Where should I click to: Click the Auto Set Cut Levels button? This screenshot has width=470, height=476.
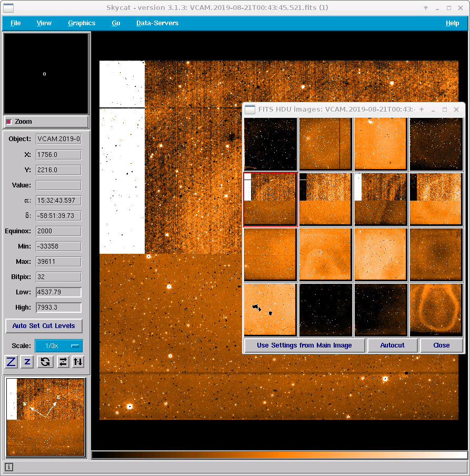(x=44, y=326)
